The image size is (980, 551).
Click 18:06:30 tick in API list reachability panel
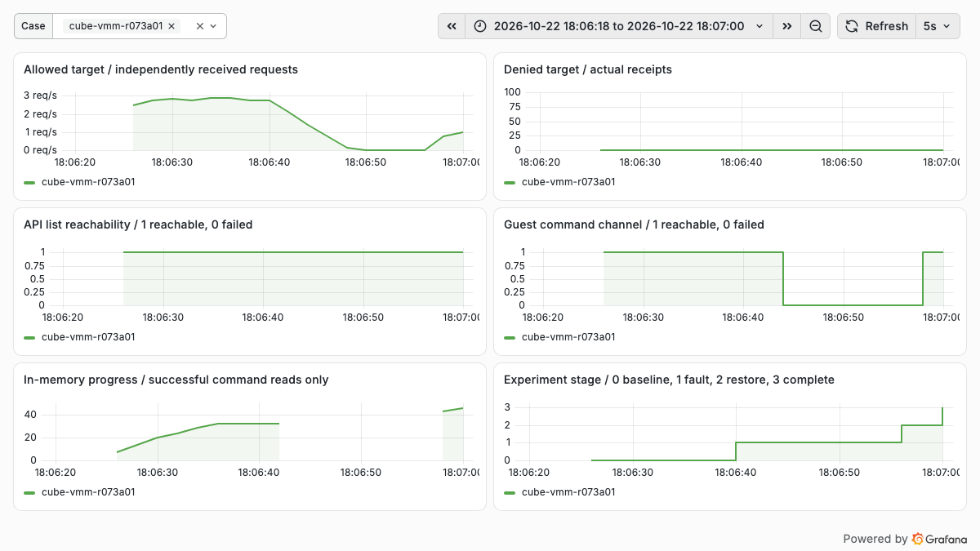[x=164, y=318]
